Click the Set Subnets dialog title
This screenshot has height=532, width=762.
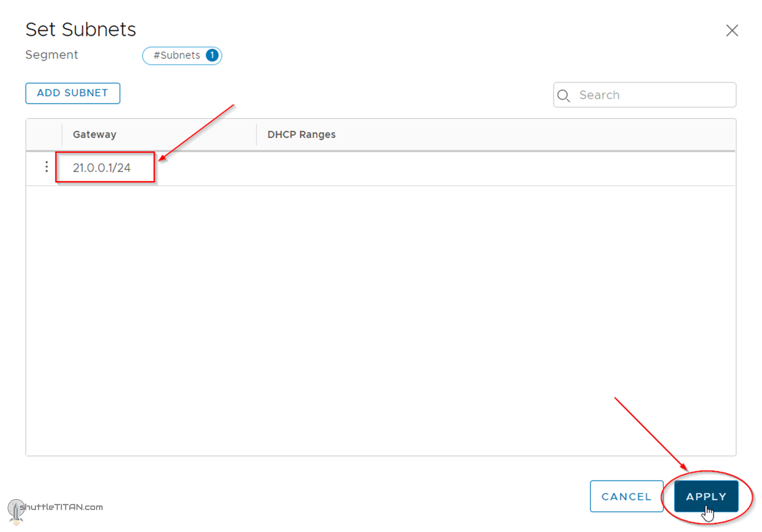[x=81, y=29]
